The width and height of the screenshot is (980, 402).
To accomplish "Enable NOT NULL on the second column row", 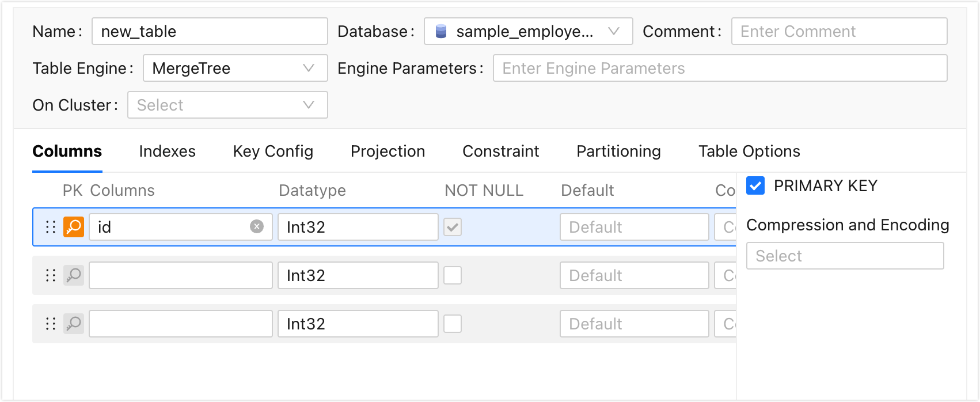I will (453, 275).
